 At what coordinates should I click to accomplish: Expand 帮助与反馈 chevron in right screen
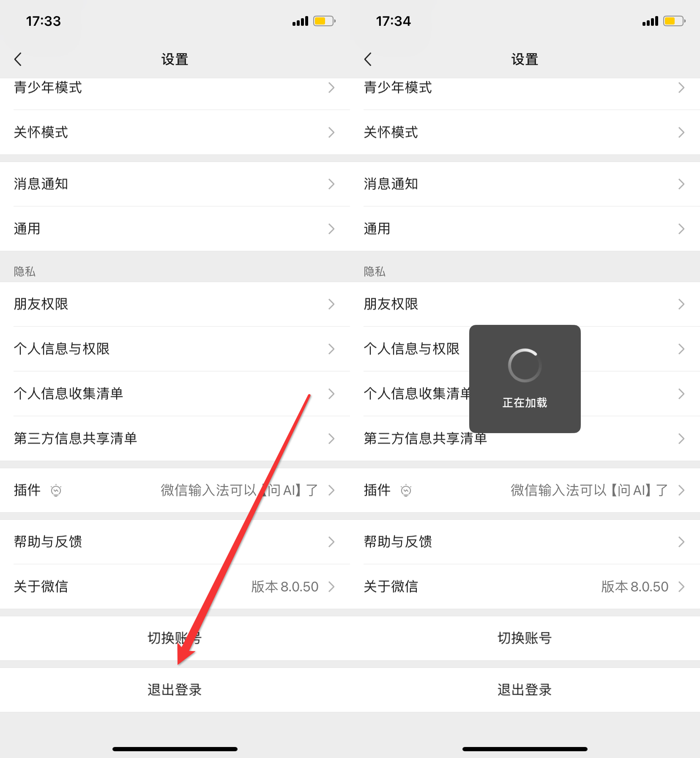click(681, 542)
